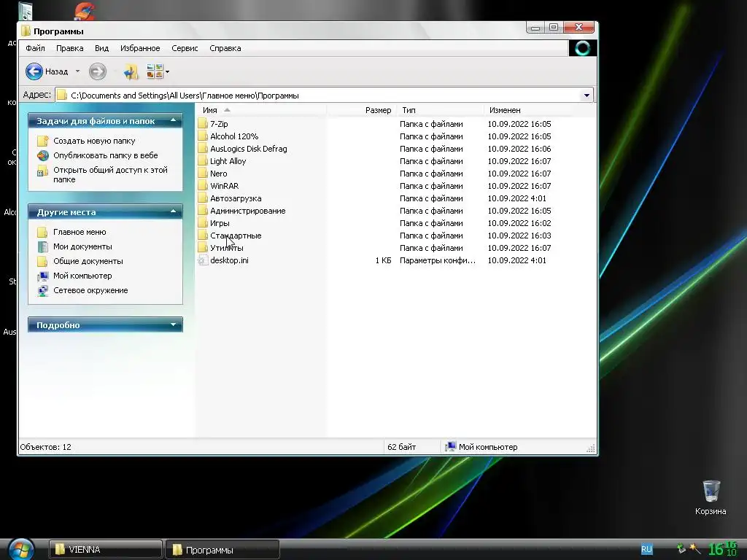Go to Общие документы link
This screenshot has width=747, height=560.
[x=88, y=261]
